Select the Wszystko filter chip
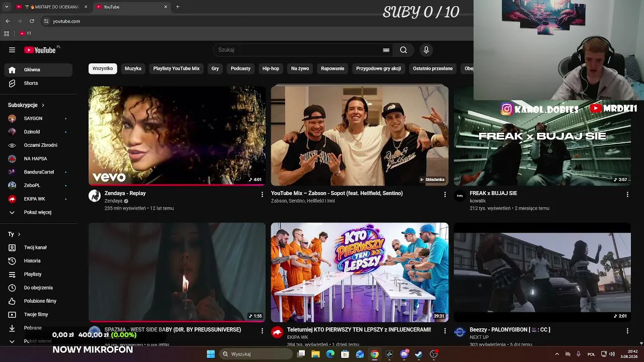 point(103,68)
